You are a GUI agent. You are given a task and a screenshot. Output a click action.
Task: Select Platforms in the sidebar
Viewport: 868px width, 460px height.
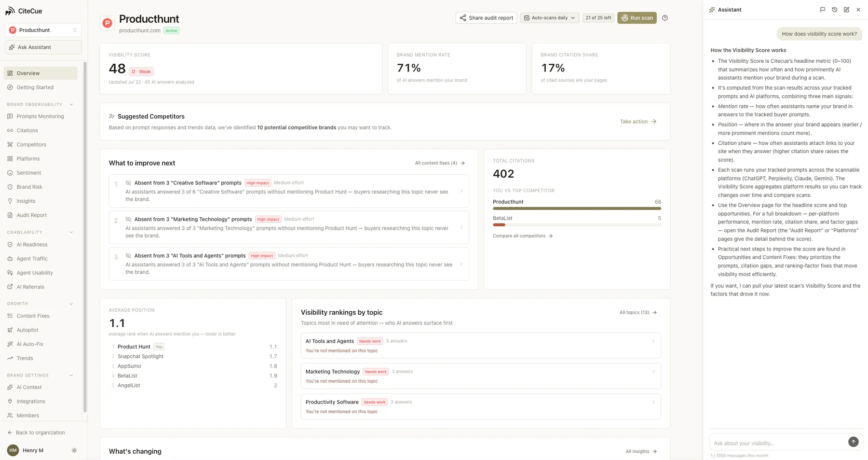[41, 159]
